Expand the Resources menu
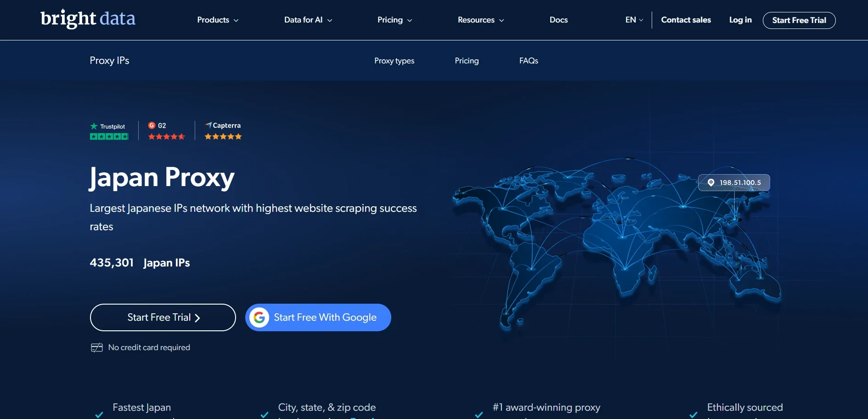 [x=481, y=20]
